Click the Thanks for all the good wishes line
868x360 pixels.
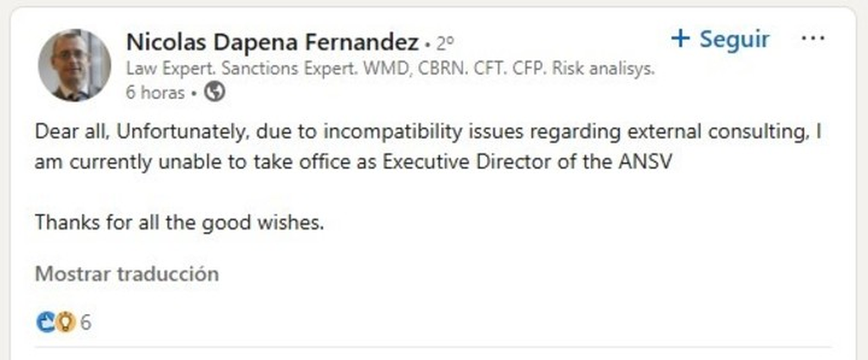click(x=179, y=222)
